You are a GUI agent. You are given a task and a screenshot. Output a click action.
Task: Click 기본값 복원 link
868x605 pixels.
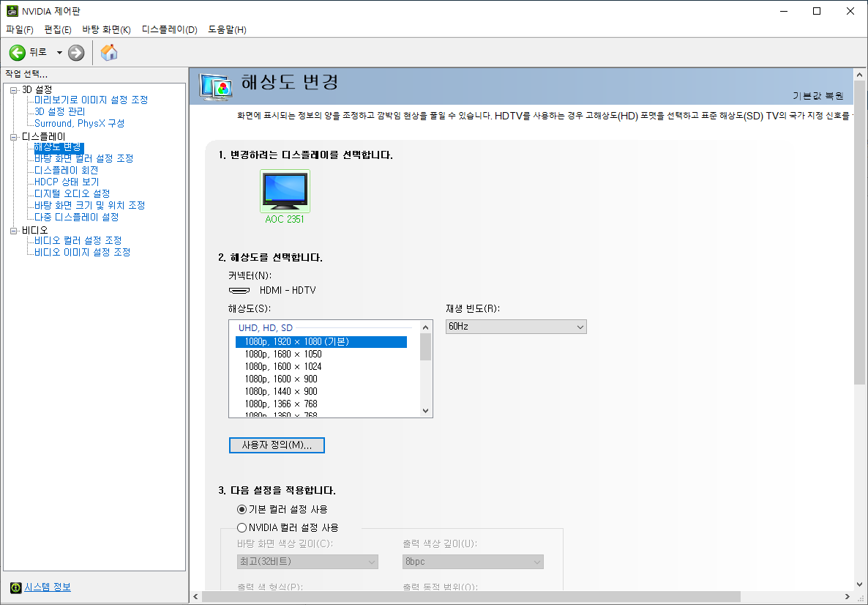[x=818, y=96]
